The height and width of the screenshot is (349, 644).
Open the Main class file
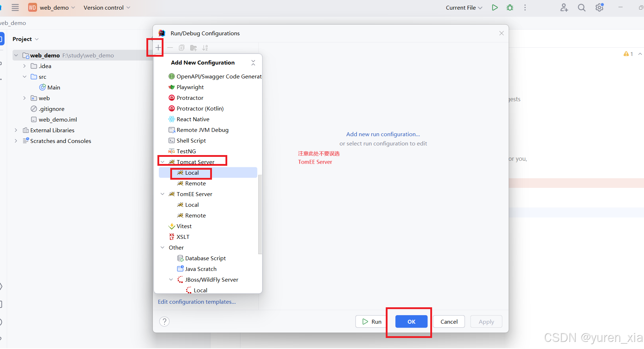tap(50, 87)
